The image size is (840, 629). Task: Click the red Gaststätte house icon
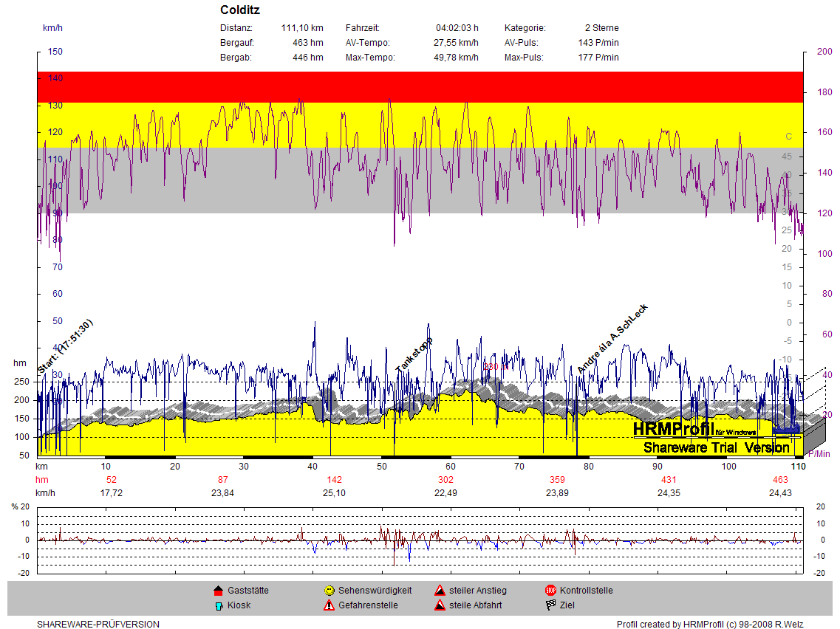pyautogui.click(x=218, y=591)
